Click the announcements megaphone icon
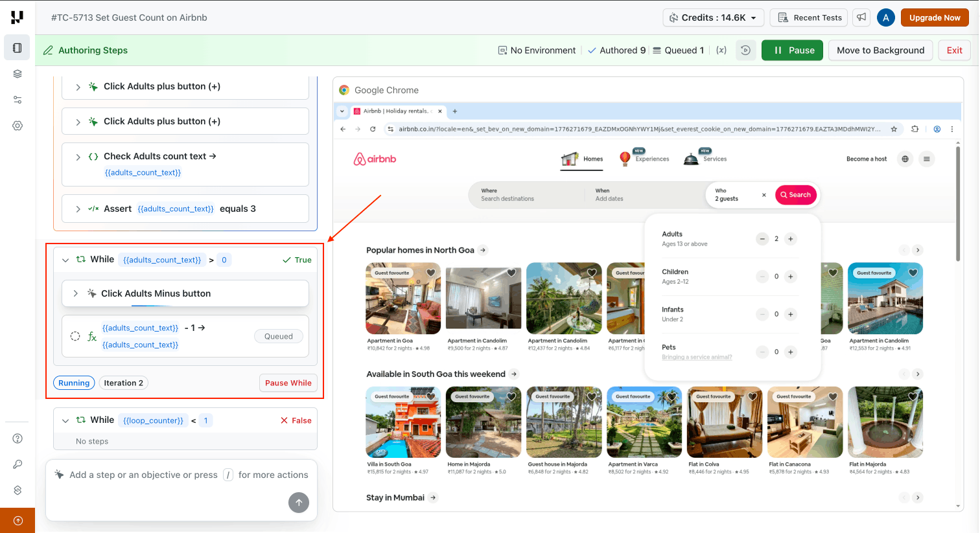The height and width of the screenshot is (533, 980). click(x=861, y=17)
